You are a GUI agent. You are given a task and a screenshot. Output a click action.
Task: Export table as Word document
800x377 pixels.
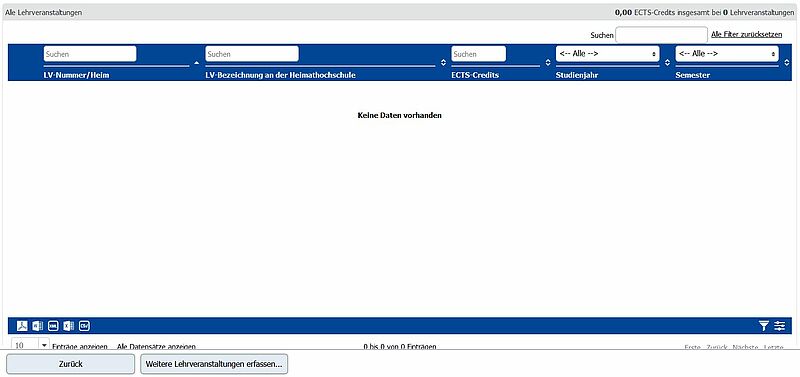[x=38, y=326]
